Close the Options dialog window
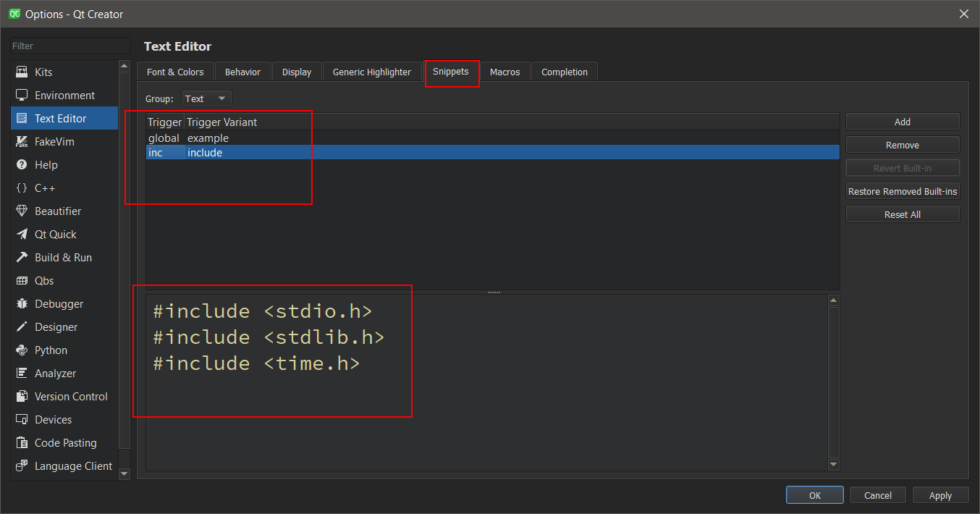 tap(963, 14)
